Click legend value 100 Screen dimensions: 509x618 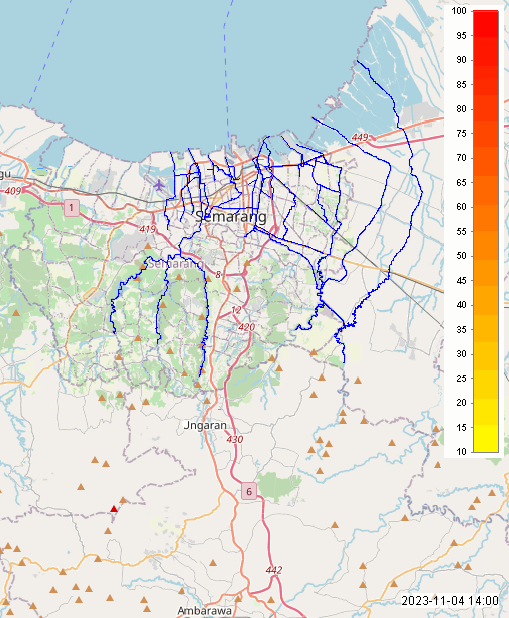click(x=459, y=11)
